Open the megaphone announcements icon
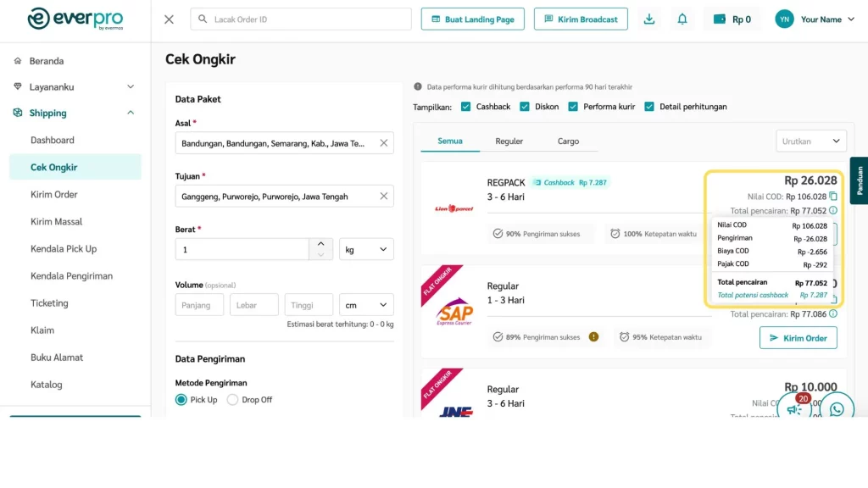The width and height of the screenshot is (868, 488). pyautogui.click(x=794, y=409)
